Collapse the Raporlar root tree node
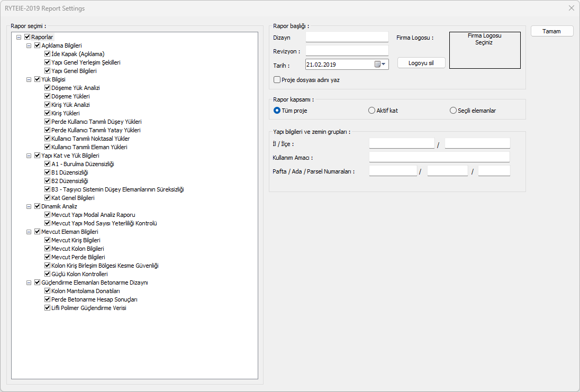580x392 pixels. 19,37
